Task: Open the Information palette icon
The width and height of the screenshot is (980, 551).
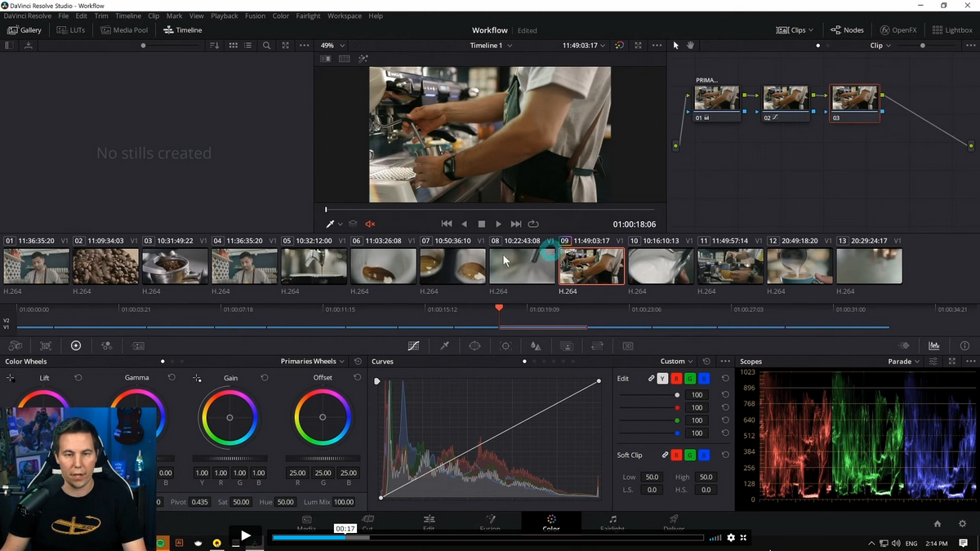Action: coord(964,346)
